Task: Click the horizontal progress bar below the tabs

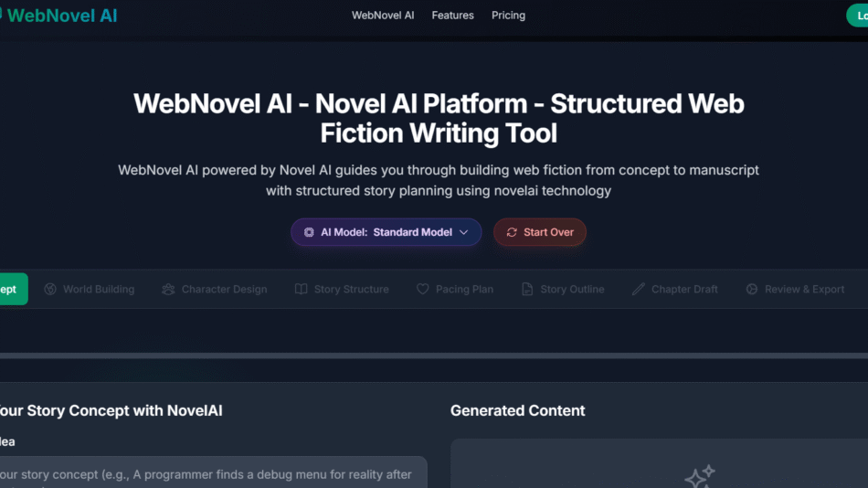Action: (434, 355)
